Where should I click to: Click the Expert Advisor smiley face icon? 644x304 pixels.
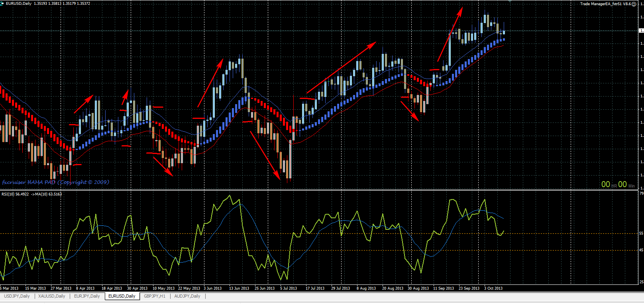point(634,4)
